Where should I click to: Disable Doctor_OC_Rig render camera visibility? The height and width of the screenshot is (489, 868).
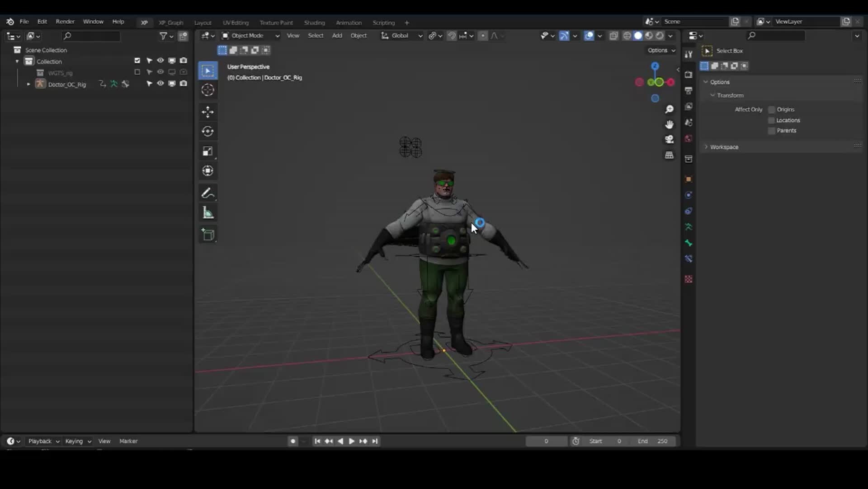pyautogui.click(x=183, y=84)
